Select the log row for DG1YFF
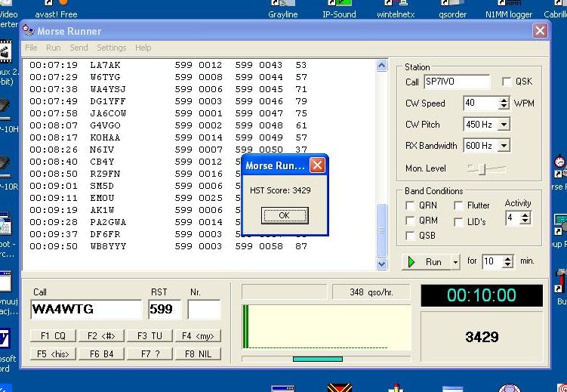This screenshot has height=392, width=567. (x=168, y=101)
